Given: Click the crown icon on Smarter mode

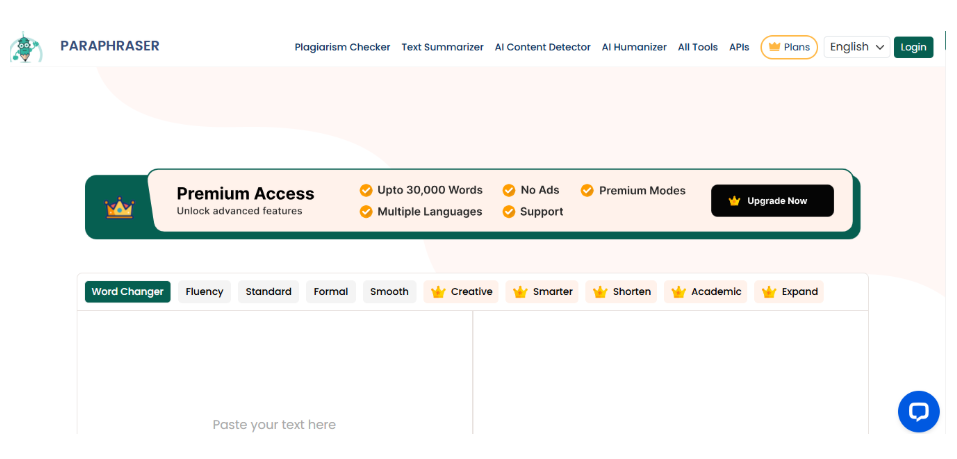Looking at the screenshot, I should tap(520, 292).
